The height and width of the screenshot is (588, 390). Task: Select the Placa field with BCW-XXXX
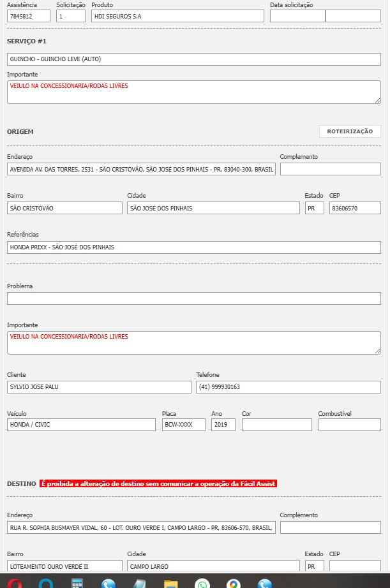pos(184,425)
